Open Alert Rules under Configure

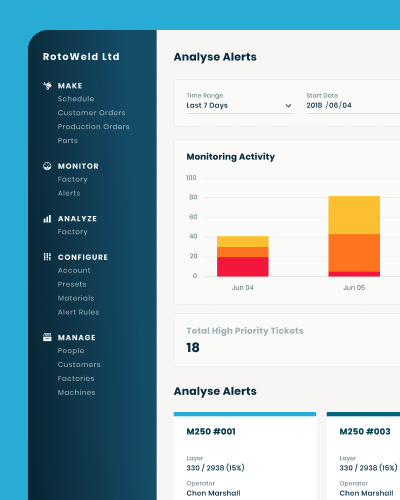click(x=79, y=312)
